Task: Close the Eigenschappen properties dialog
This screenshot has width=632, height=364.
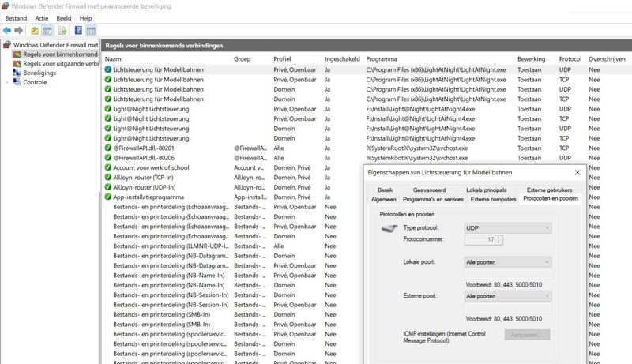Action: (x=577, y=172)
